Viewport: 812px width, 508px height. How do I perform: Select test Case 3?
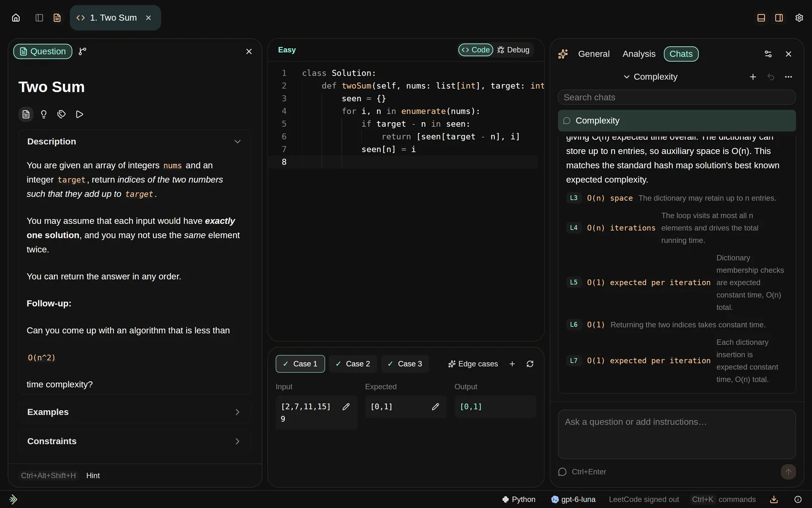click(404, 364)
